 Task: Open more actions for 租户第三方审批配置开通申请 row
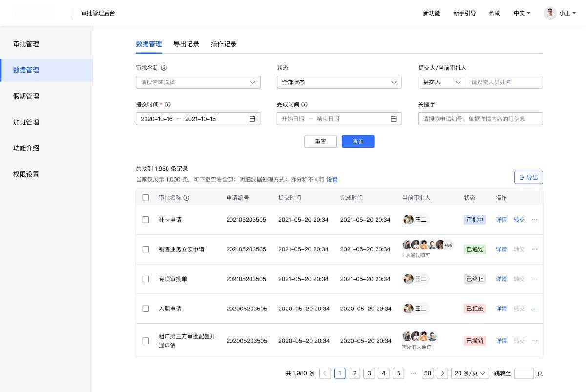534,341
